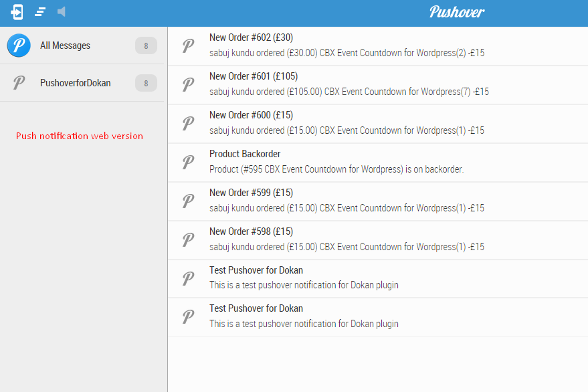The image size is (588, 392).
Task: Open the New Order #598 (£15) message
Action: pyautogui.click(x=252, y=231)
